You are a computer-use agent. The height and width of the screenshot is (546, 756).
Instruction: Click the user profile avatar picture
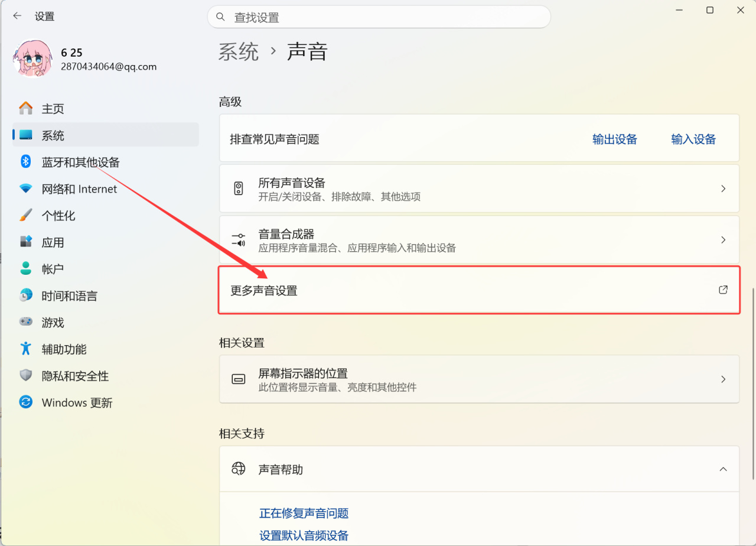point(32,58)
